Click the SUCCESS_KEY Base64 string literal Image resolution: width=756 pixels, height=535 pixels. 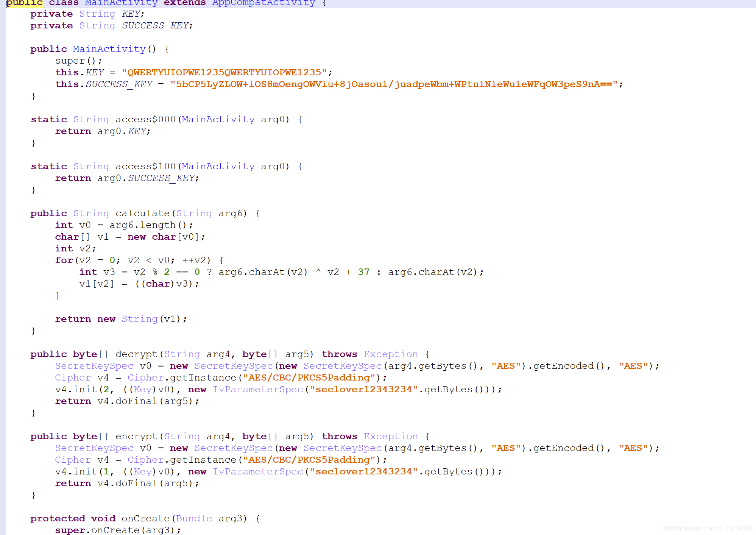coord(394,84)
